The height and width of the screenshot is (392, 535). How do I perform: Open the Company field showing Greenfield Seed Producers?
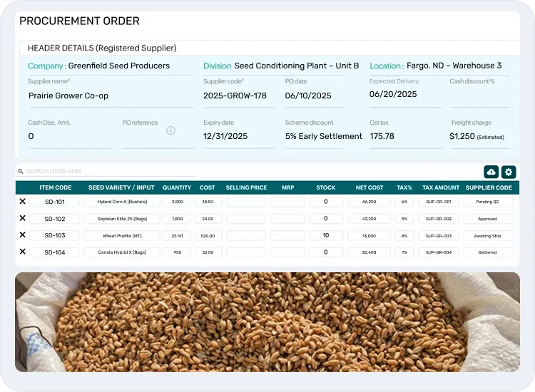click(x=111, y=66)
